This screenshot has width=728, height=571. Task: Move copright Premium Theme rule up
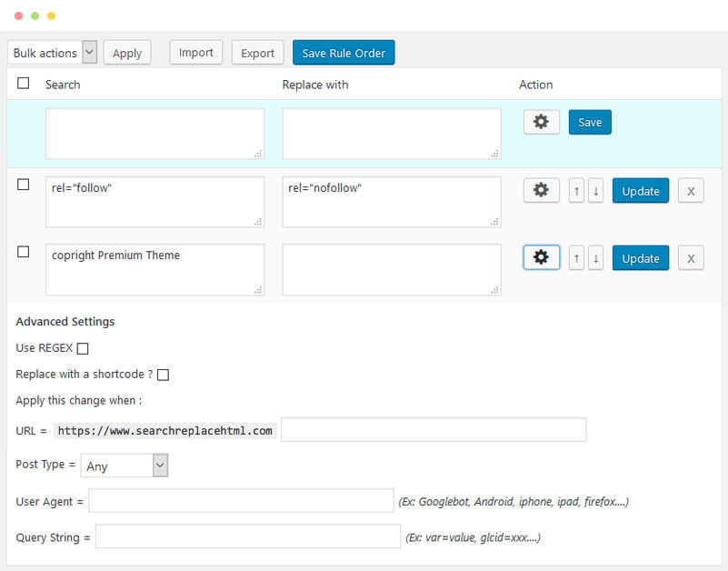(576, 258)
